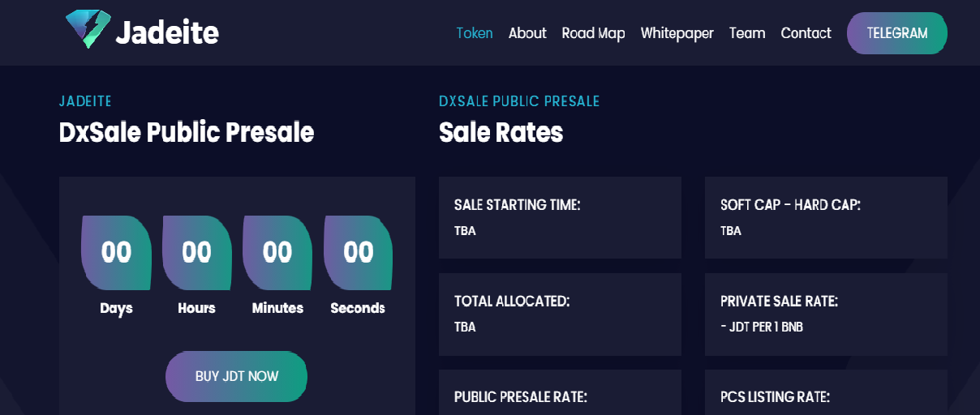
Task: Select the Sale Starting Time card
Action: (x=560, y=217)
